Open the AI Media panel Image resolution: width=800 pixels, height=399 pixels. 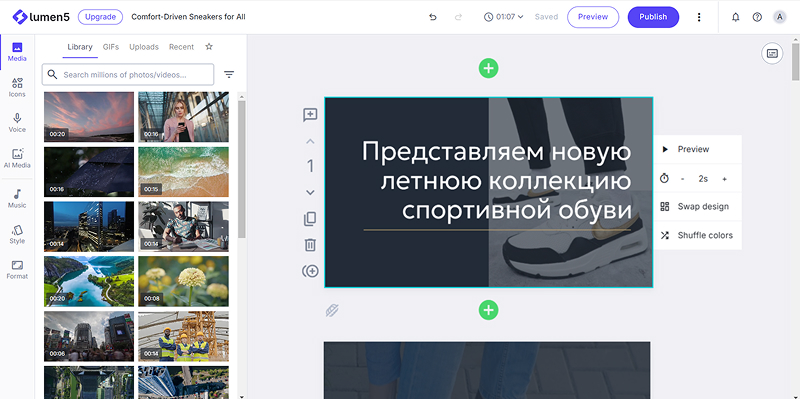(x=17, y=159)
